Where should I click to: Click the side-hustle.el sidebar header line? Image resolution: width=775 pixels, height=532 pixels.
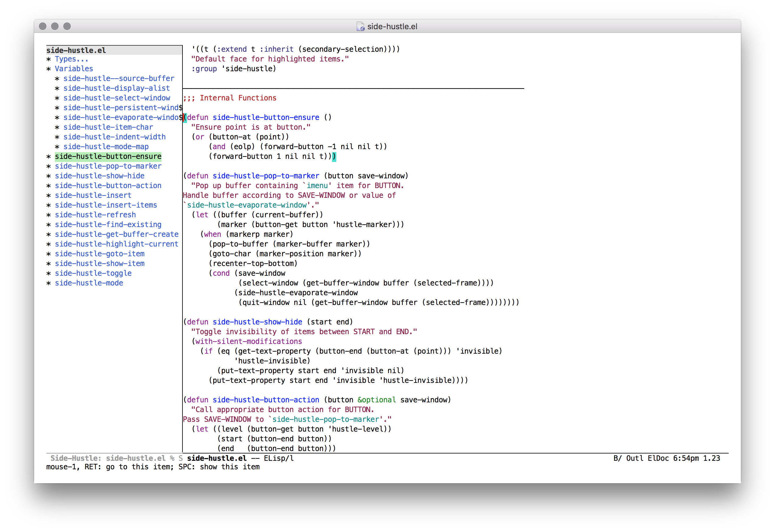click(x=76, y=50)
